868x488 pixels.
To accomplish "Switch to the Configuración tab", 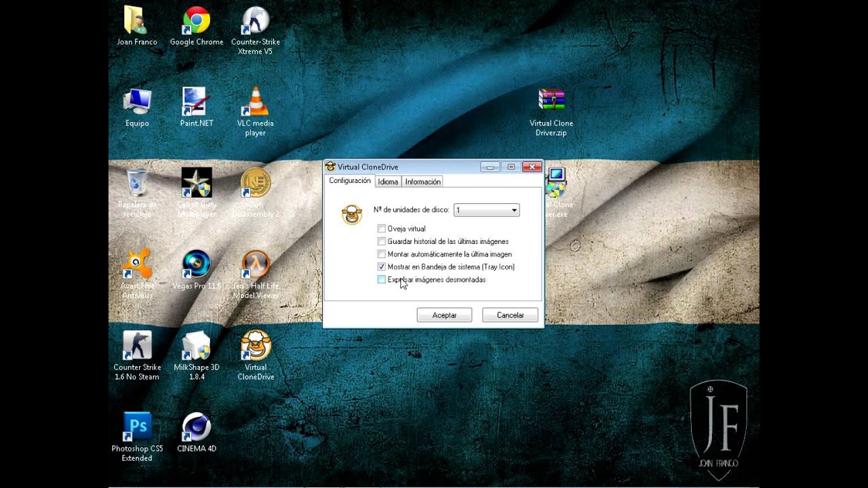I will click(350, 181).
